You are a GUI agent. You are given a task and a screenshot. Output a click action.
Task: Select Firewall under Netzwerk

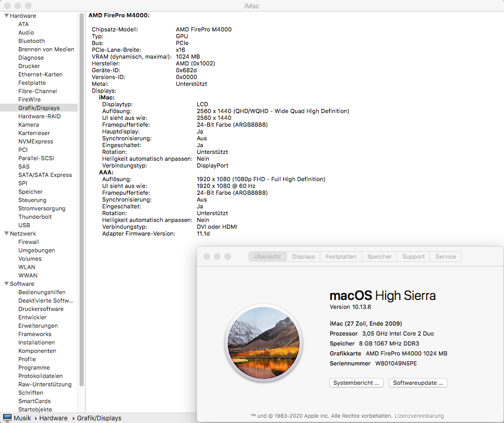pyautogui.click(x=29, y=242)
